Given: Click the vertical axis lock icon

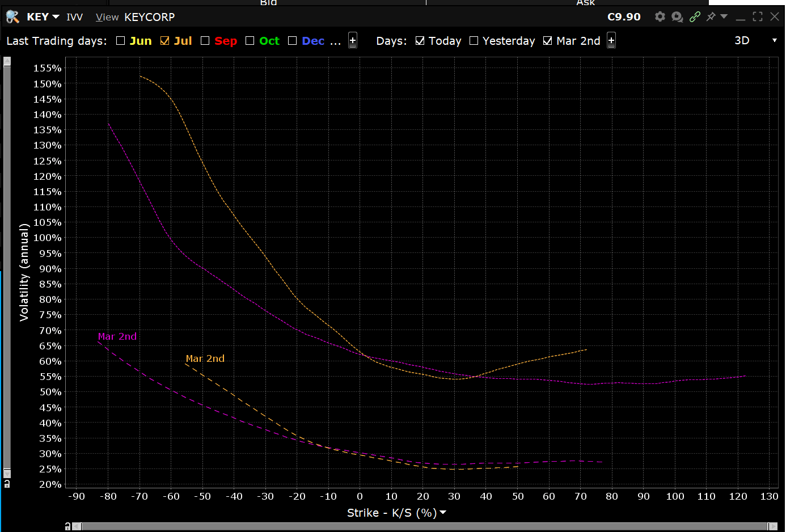Looking at the screenshot, I should pyautogui.click(x=7, y=484).
